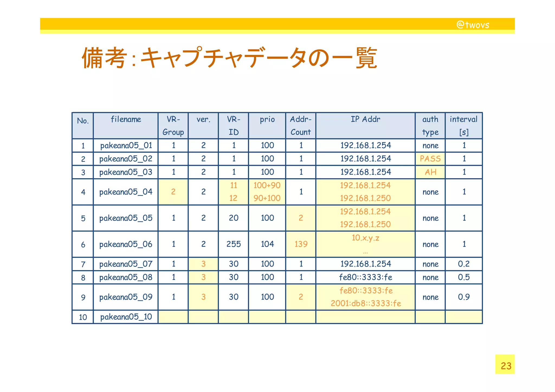Click the @twovs handle in header
This screenshot has height=392, width=555.
(x=473, y=25)
